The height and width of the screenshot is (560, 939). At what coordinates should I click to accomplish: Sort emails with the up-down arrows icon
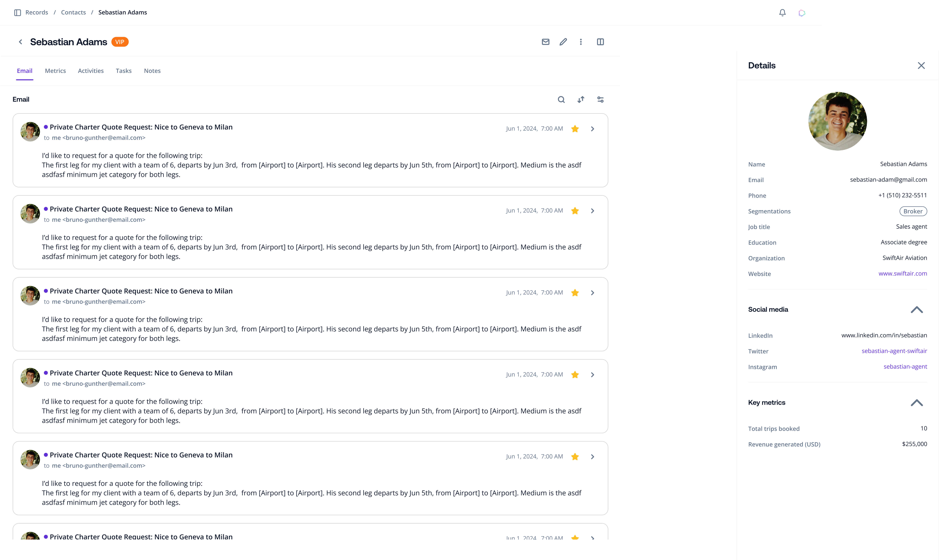581,100
